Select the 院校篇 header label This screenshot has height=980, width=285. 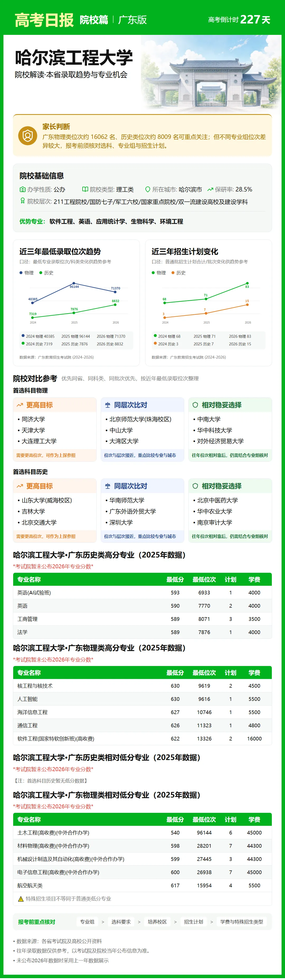[x=94, y=20]
